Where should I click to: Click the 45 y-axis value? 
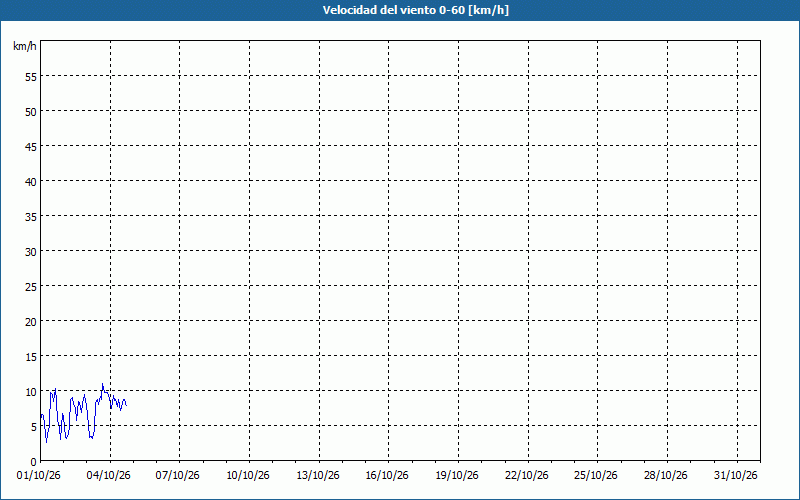click(31, 146)
